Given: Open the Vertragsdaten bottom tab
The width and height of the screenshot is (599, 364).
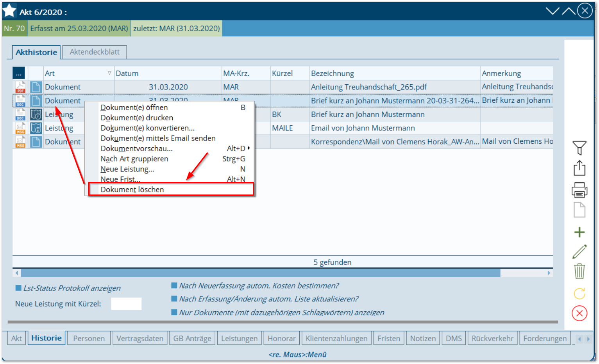Looking at the screenshot, I should pyautogui.click(x=140, y=338).
